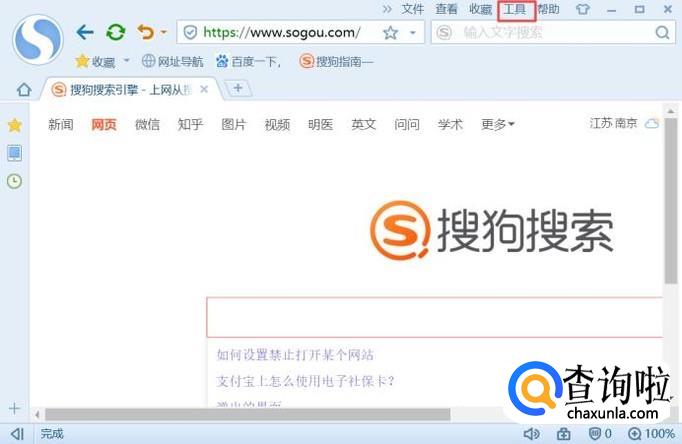Go to the 明医 search category

point(321,125)
